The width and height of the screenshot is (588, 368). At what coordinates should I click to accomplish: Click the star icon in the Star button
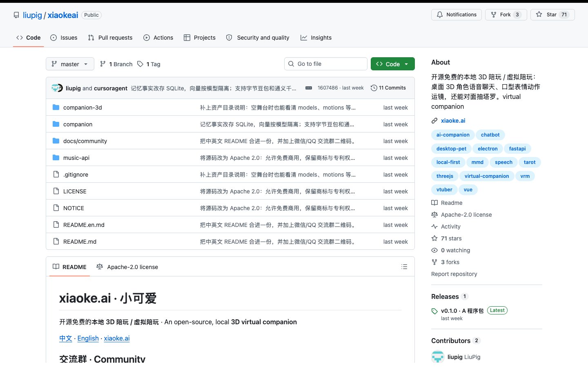(539, 15)
